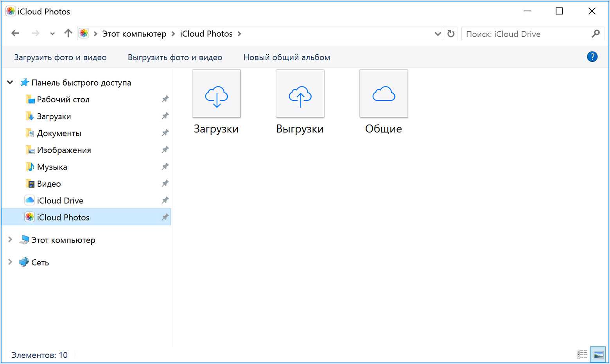This screenshot has width=610, height=364.
Task: Open the address bar history dropdown
Action: [x=438, y=34]
